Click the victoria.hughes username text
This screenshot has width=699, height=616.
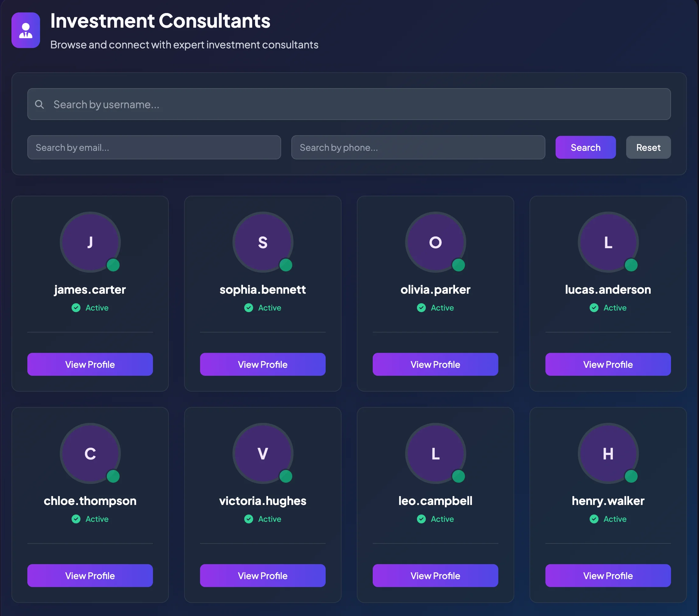[x=263, y=501]
